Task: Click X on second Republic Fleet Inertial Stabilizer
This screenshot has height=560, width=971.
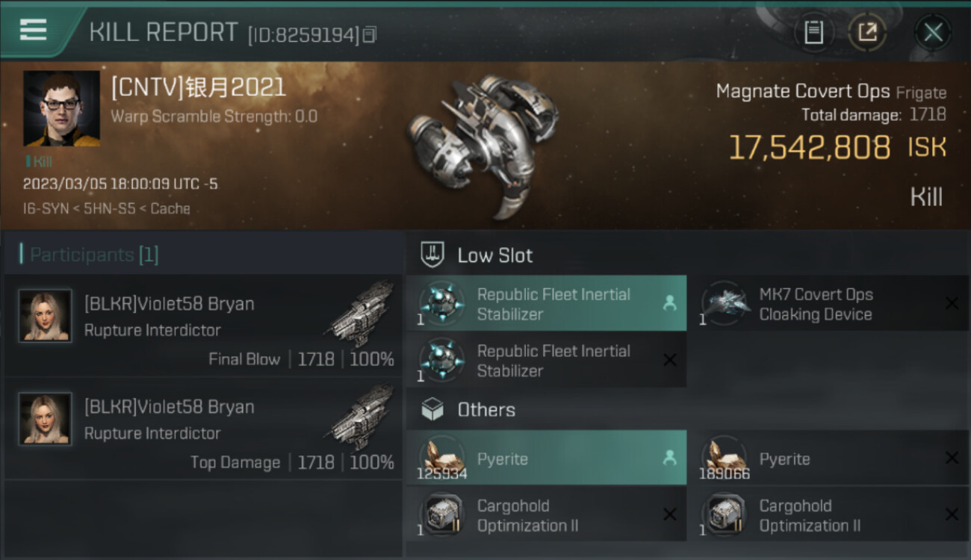Action: coord(670,361)
